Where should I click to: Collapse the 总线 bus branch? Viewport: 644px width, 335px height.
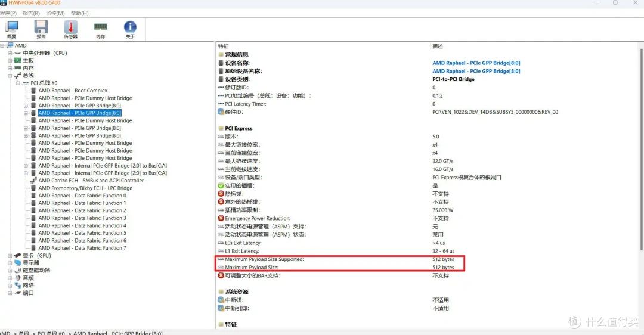10,76
